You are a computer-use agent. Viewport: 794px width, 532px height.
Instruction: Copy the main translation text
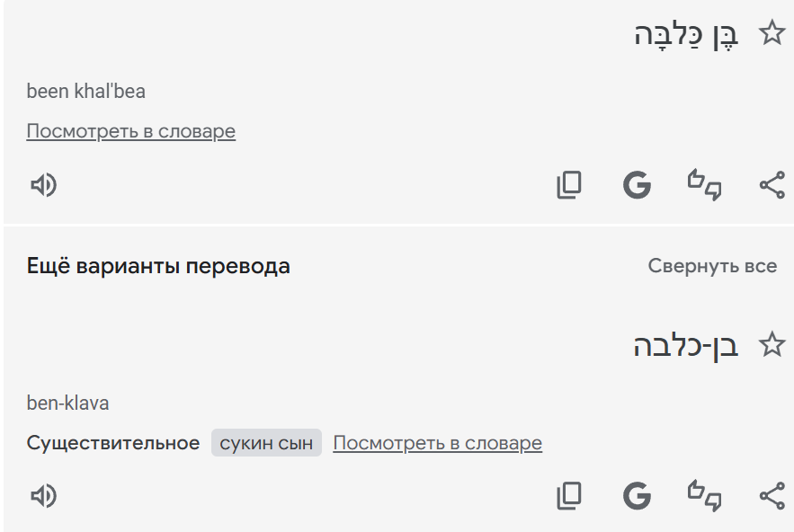tap(568, 185)
